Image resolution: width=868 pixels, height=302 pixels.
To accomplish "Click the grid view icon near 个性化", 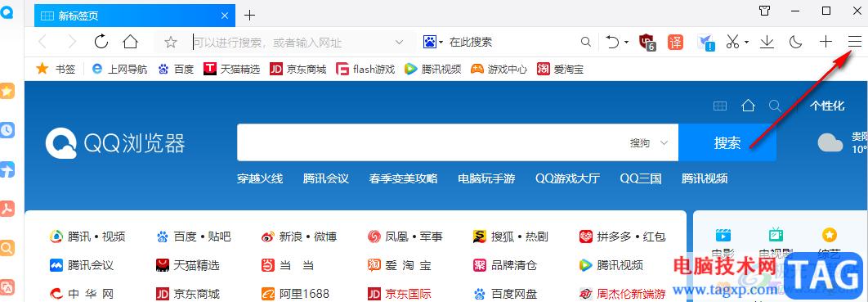I will (x=719, y=106).
